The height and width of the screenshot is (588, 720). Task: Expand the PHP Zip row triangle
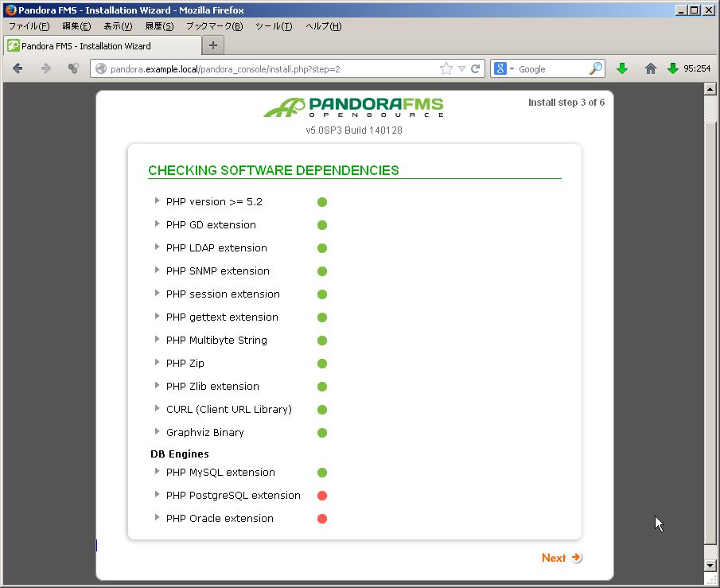(x=157, y=362)
